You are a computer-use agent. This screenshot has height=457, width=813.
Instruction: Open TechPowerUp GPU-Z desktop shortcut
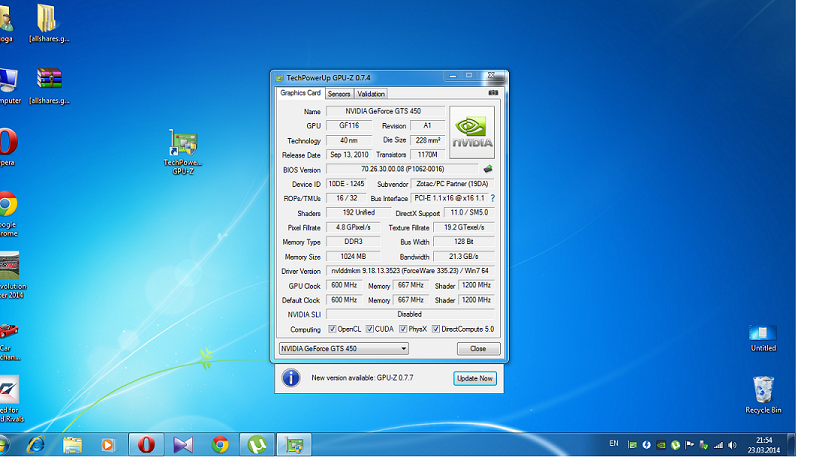183,151
